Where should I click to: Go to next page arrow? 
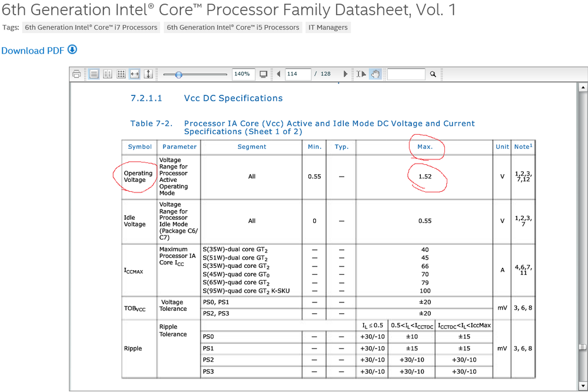(x=345, y=74)
